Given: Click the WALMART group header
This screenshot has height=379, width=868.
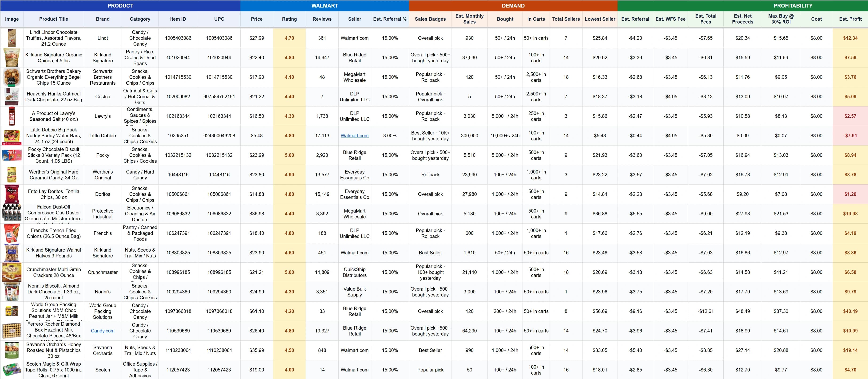Looking at the screenshot, I should click(x=325, y=5).
